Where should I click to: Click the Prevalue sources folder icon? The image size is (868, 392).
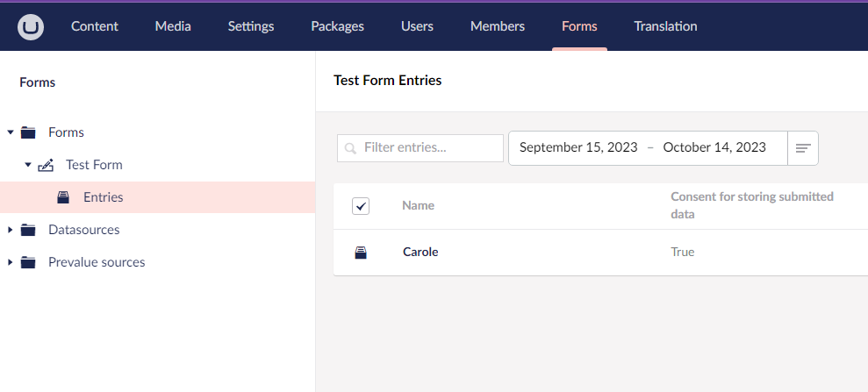click(x=28, y=262)
